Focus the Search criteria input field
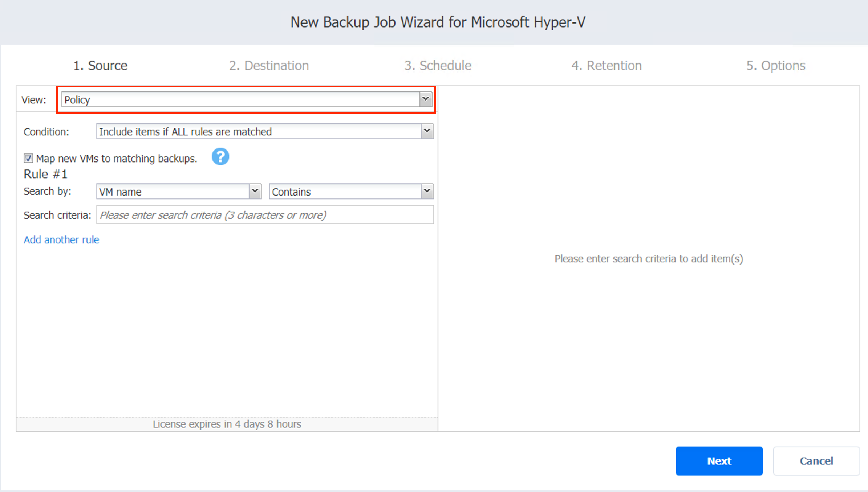Image resolution: width=868 pixels, height=492 pixels. 265,215
